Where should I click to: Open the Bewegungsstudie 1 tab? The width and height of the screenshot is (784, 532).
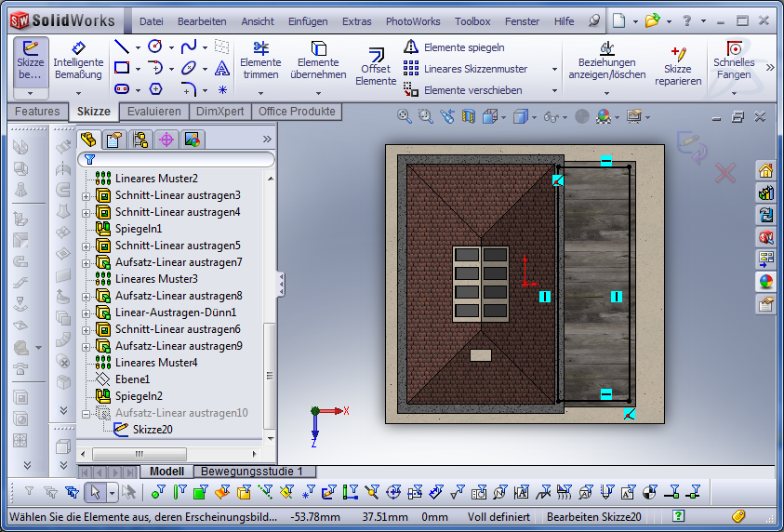point(252,472)
